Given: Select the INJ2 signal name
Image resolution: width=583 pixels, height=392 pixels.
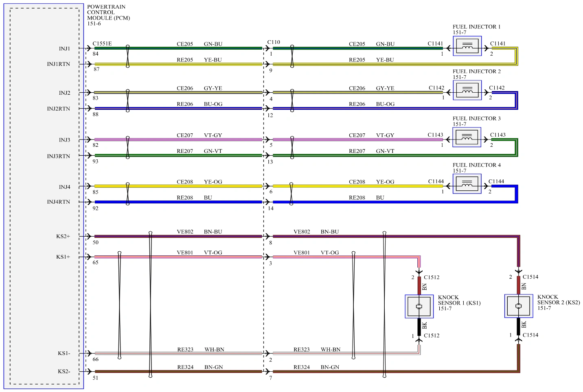Looking at the screenshot, I should coord(64,93).
